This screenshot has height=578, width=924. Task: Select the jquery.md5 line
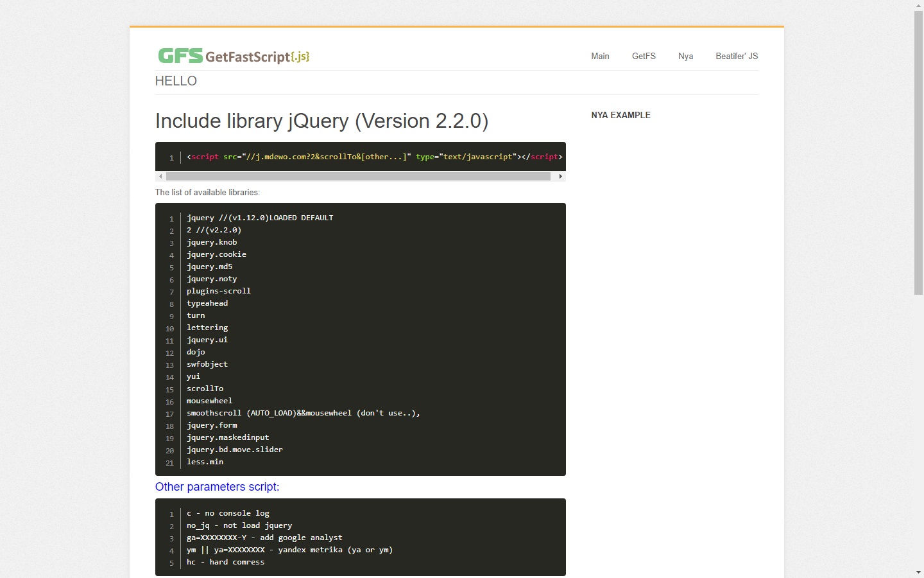[209, 267]
